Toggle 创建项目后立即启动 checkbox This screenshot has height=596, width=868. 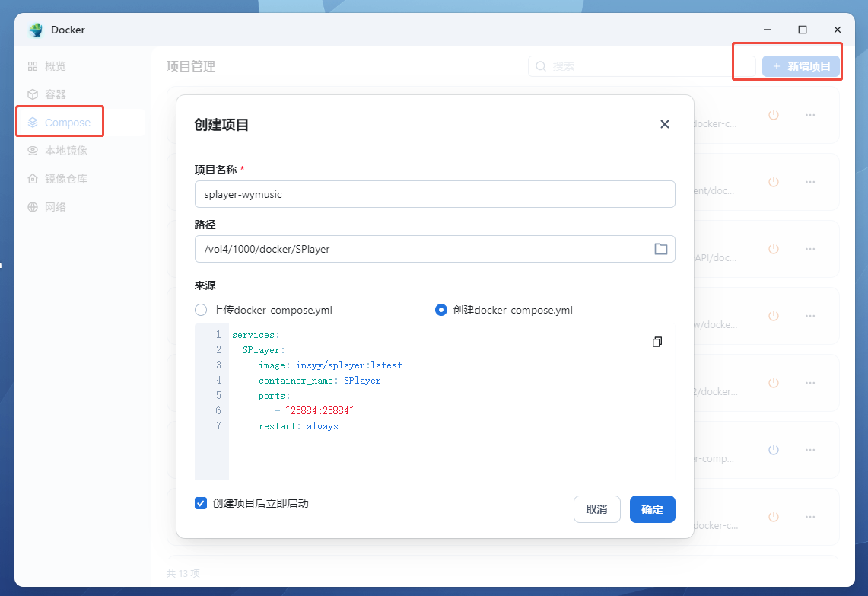(x=200, y=503)
